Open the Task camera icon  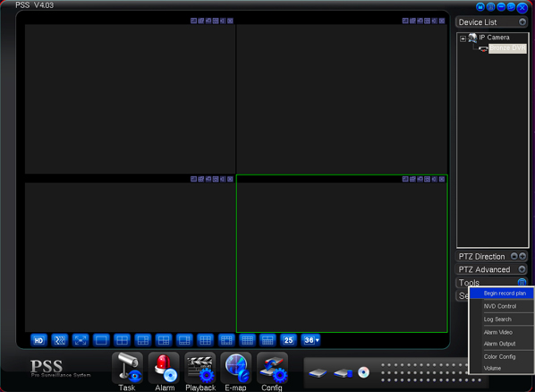point(128,368)
